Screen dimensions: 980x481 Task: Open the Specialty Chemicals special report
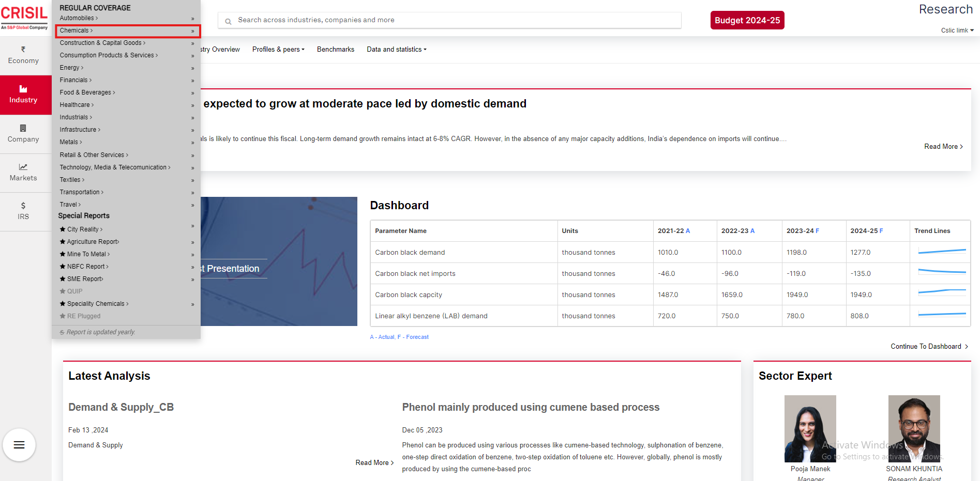(96, 304)
